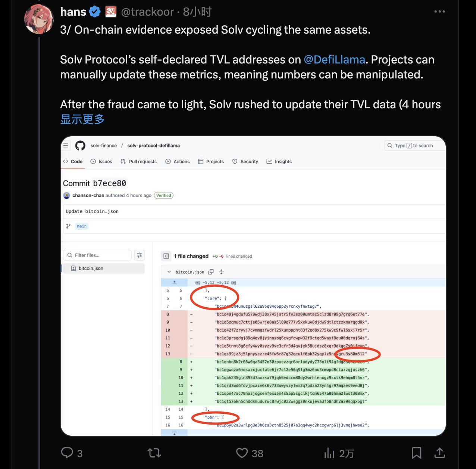Share the tweet with upload icon

[440, 453]
